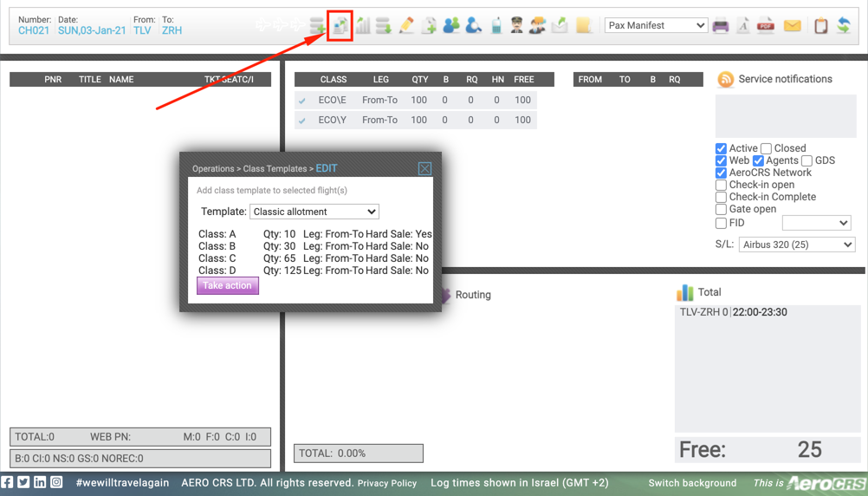The width and height of the screenshot is (868, 496).
Task: Open the class templates documents icon
Action: (x=340, y=25)
